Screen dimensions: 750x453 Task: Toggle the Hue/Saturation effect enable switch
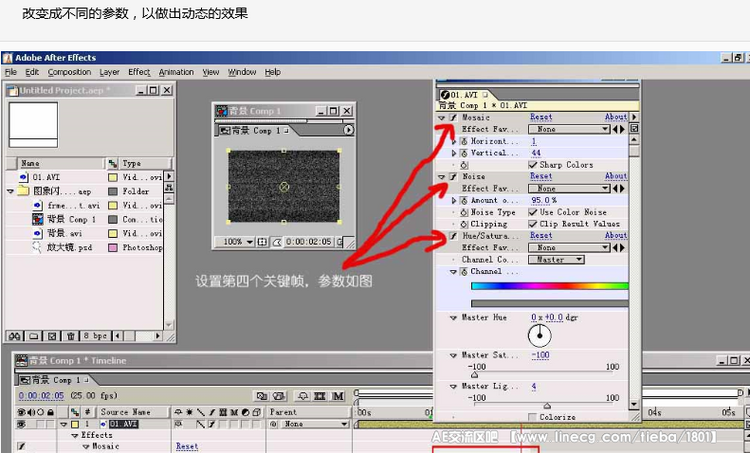[x=453, y=236]
